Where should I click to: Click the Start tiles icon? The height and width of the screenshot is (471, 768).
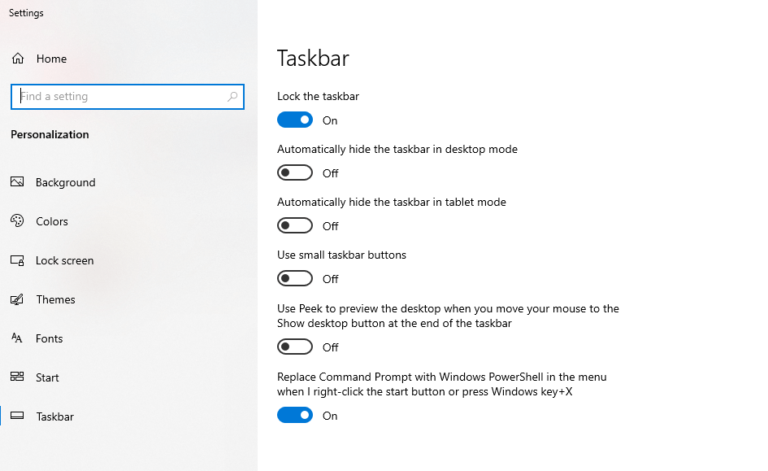[17, 377]
